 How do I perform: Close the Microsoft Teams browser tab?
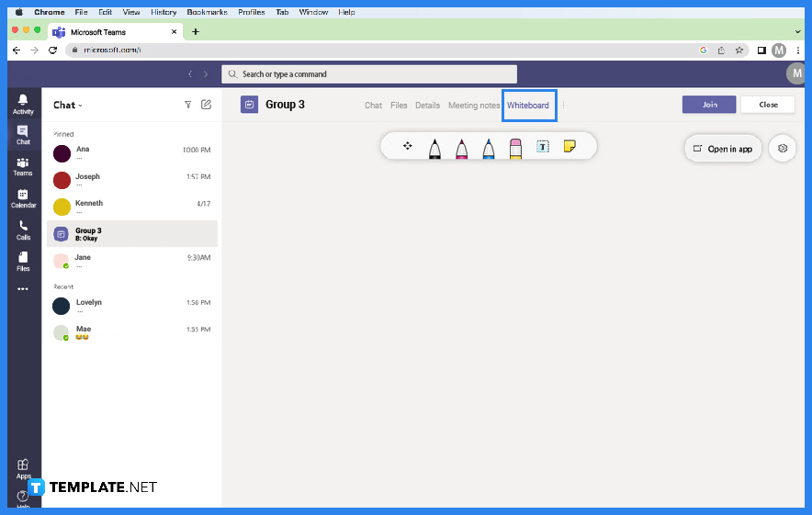[174, 31]
